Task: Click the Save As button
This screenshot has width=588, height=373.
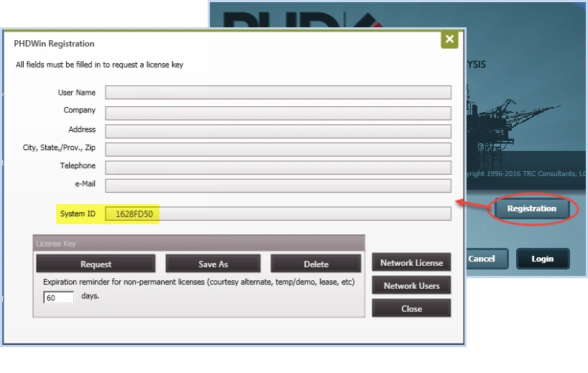Action: click(213, 264)
